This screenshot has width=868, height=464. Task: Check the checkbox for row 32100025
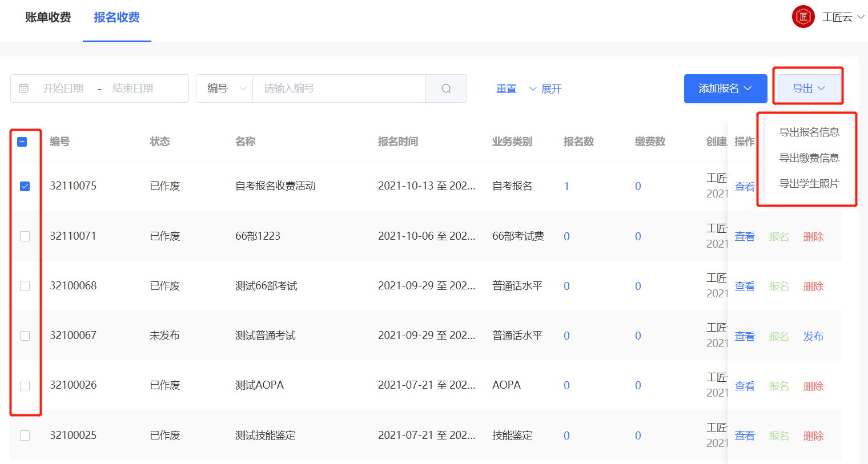click(25, 435)
